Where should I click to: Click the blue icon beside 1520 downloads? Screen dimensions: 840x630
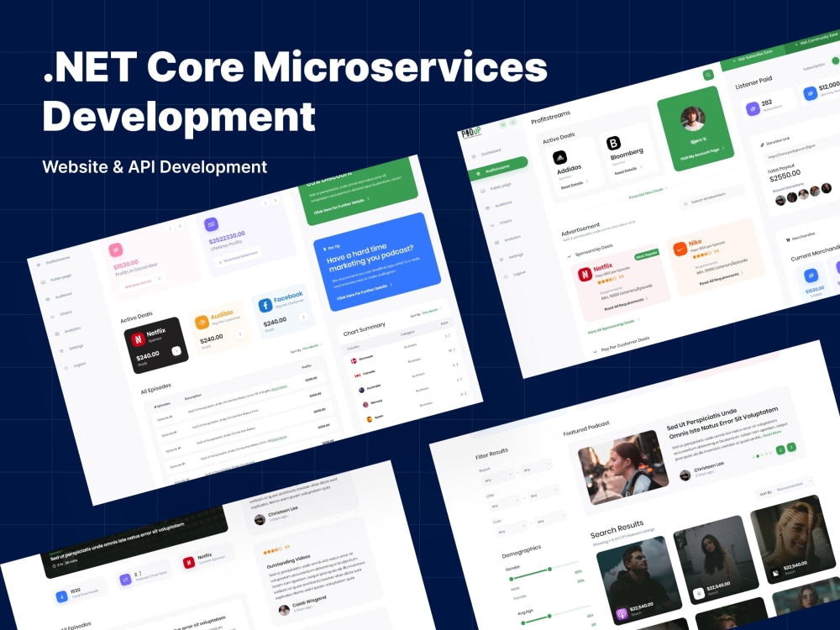(x=61, y=596)
